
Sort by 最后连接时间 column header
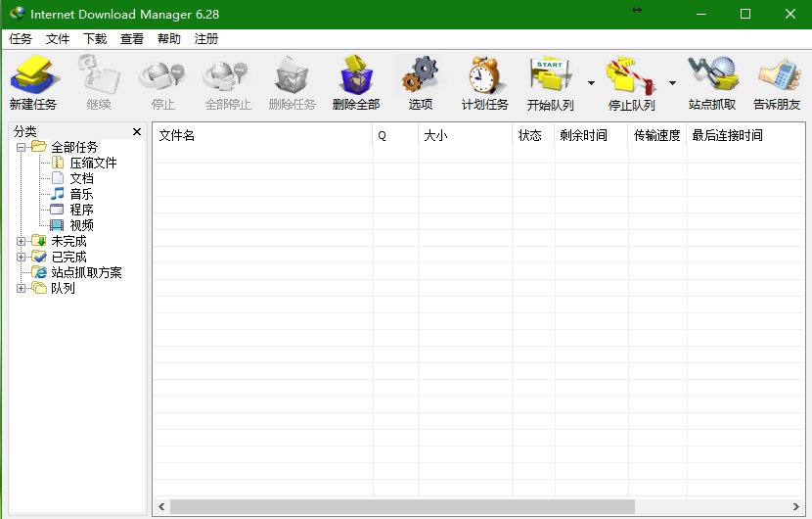(x=745, y=136)
